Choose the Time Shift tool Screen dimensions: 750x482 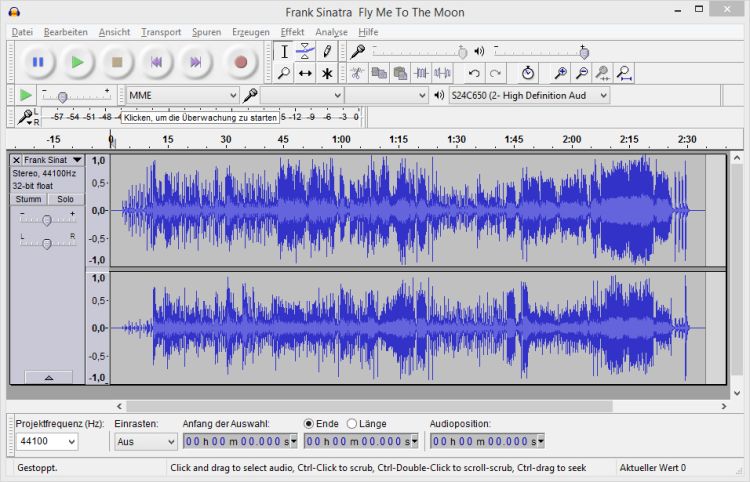305,73
